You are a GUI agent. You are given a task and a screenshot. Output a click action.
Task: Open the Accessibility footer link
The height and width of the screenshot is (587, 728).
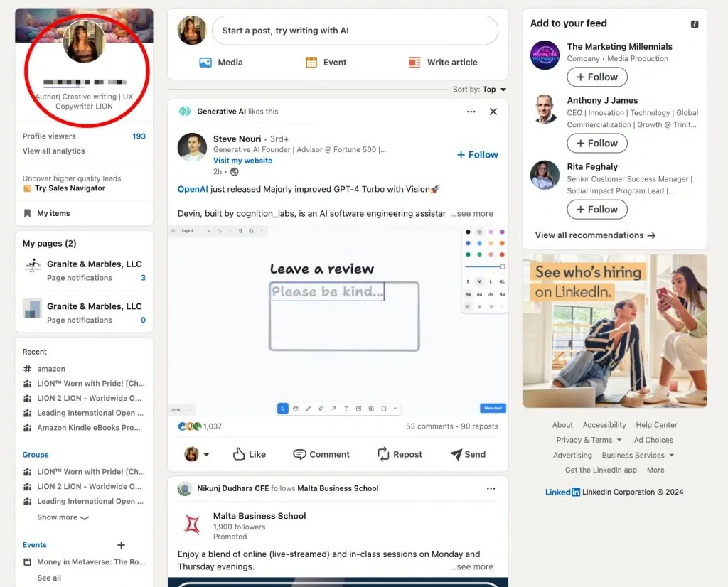point(604,424)
